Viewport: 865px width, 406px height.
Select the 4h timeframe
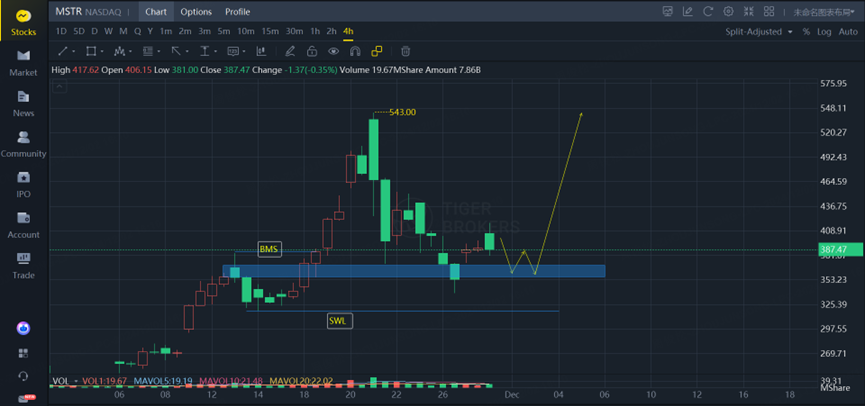point(348,31)
